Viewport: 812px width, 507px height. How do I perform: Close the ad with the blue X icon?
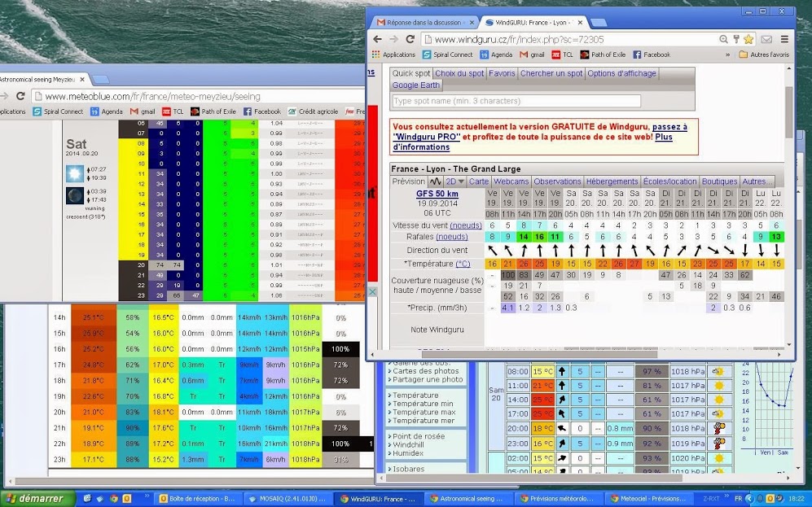(x=372, y=292)
